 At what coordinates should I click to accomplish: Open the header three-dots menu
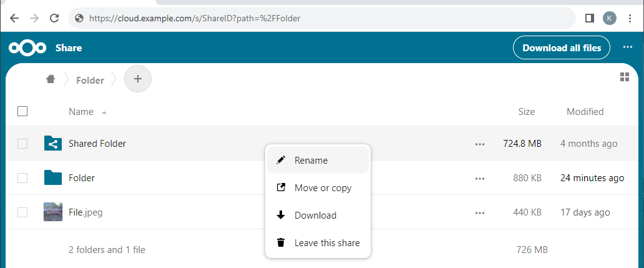627,48
